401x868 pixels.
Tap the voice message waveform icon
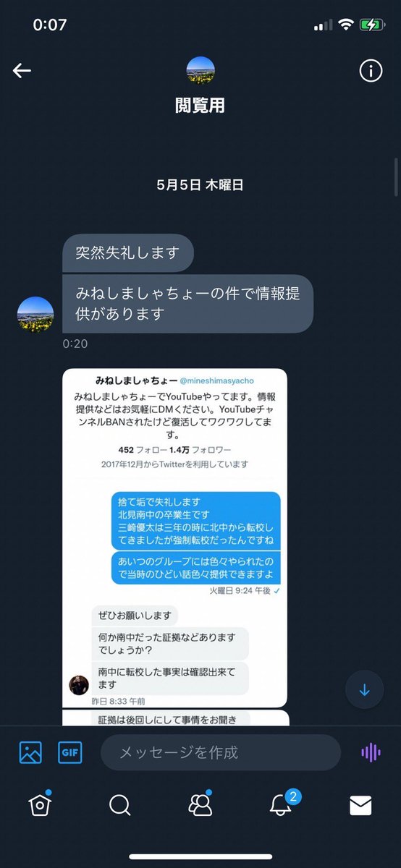tap(371, 752)
